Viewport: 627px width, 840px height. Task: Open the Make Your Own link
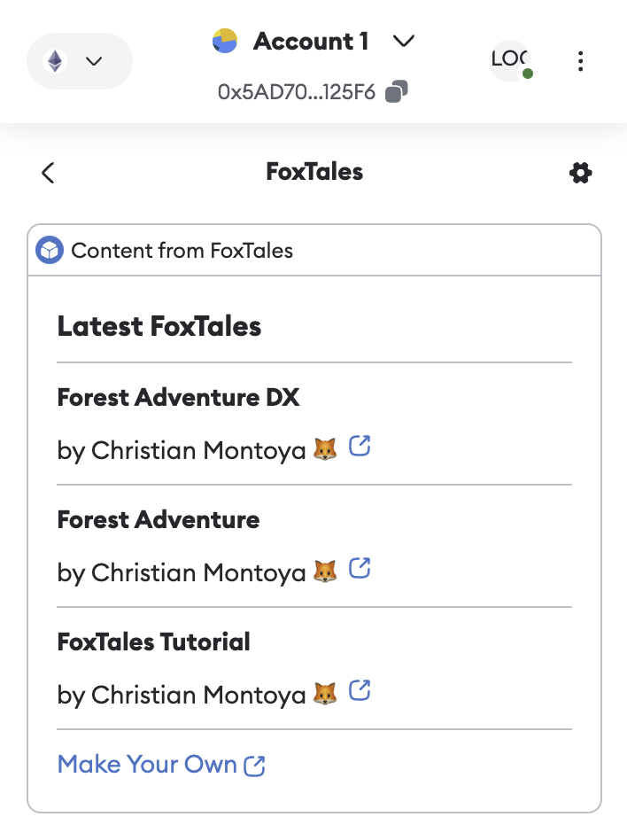tap(161, 764)
